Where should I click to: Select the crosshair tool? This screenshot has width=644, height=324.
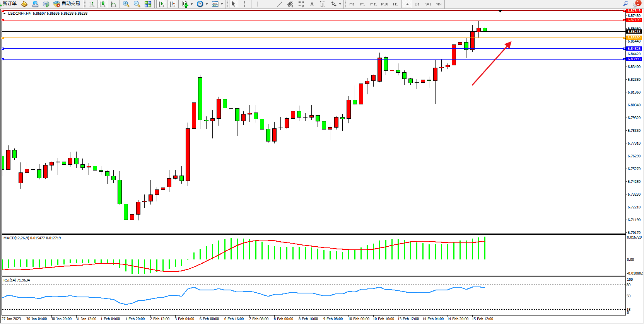[245, 4]
